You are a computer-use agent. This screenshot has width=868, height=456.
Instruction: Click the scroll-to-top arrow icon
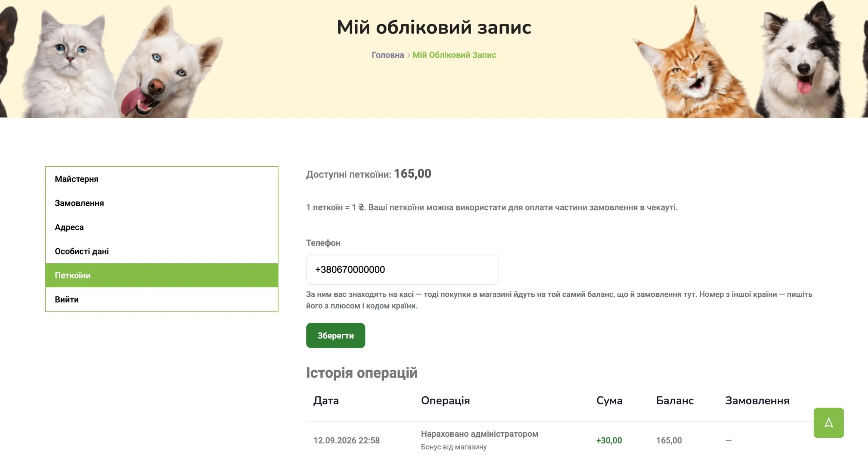[828, 422]
